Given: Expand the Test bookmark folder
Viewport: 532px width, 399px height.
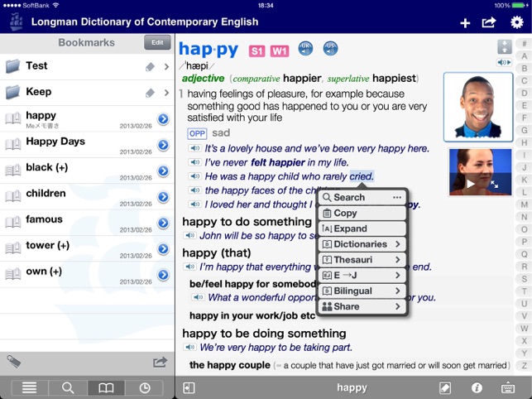Looking at the screenshot, I should (165, 66).
